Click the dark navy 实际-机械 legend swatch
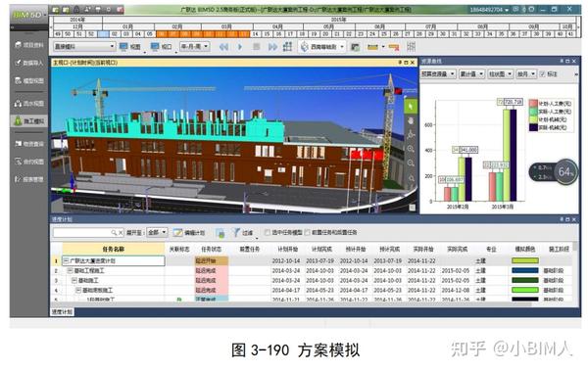 533,127
